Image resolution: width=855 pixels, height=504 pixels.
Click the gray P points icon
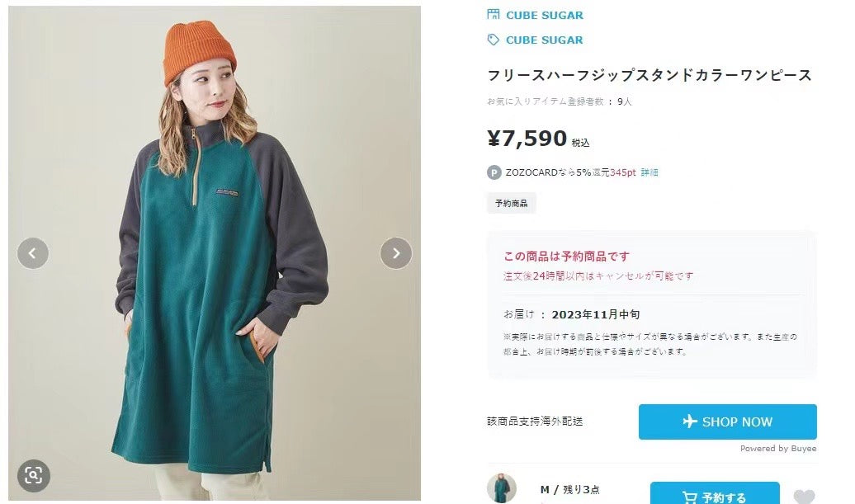point(494,172)
